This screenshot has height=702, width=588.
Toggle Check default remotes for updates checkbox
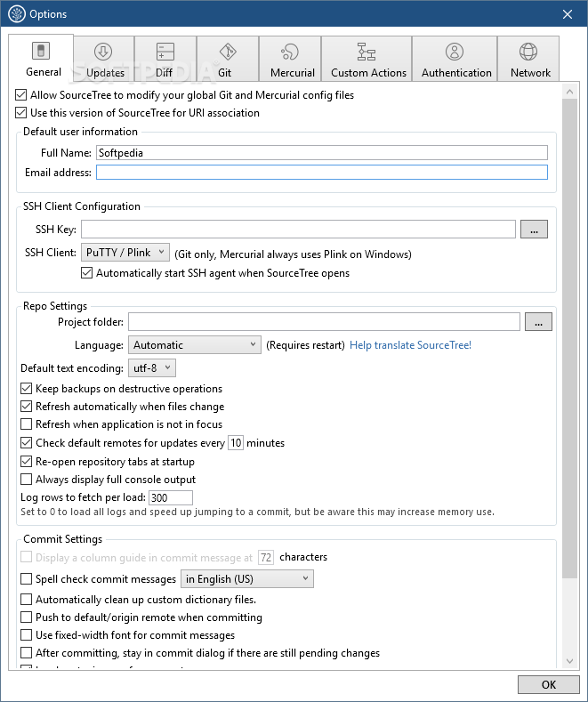coord(27,443)
